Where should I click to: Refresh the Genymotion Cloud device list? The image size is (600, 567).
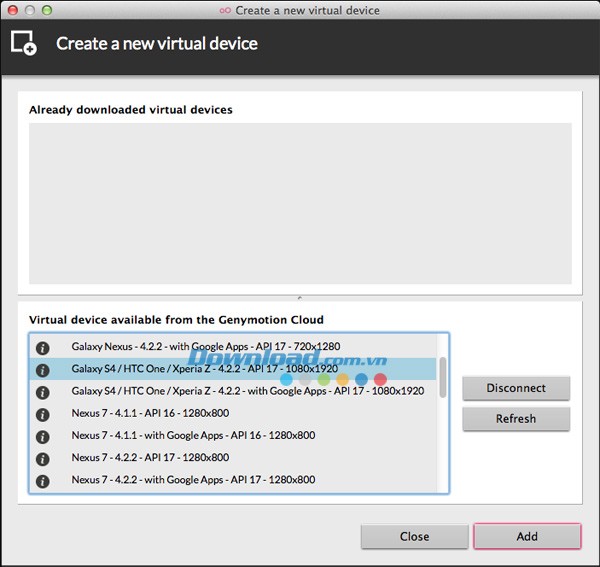(x=516, y=419)
